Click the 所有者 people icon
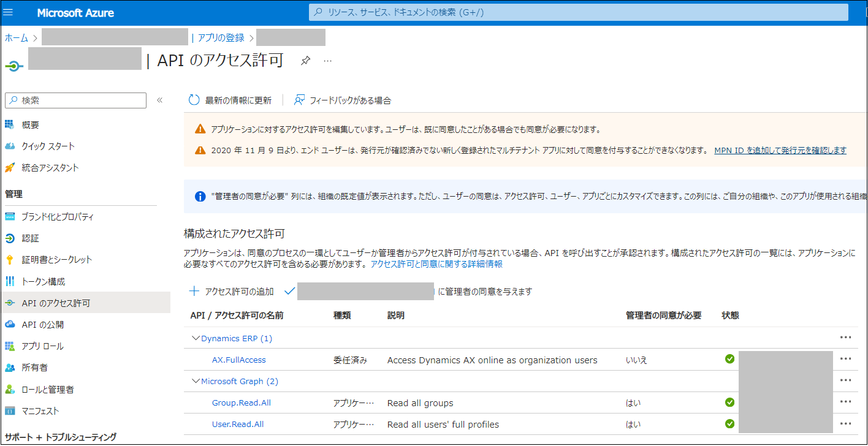This screenshot has width=868, height=446. tap(10, 368)
